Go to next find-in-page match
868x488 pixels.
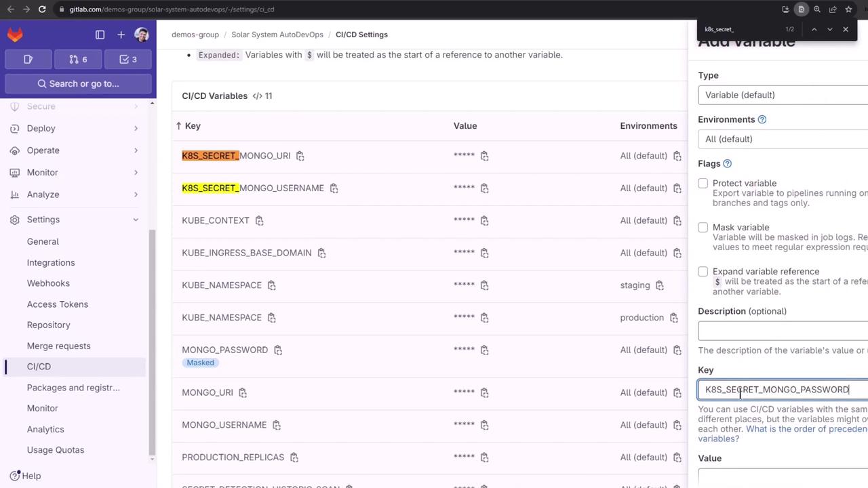pos(829,29)
